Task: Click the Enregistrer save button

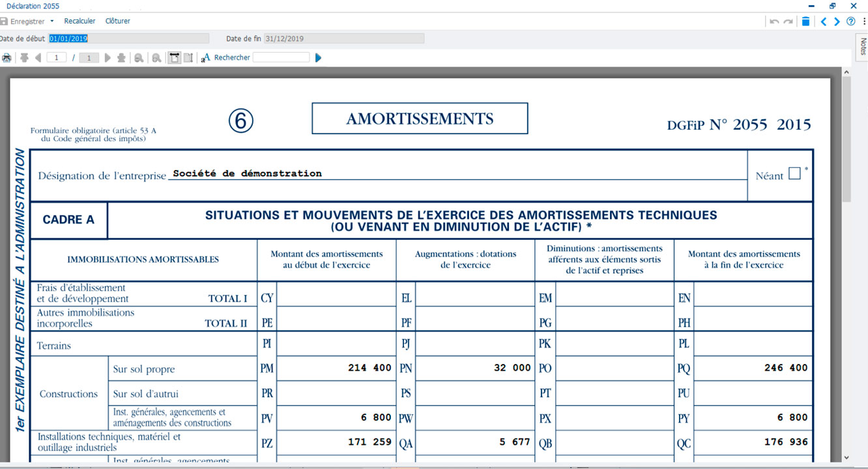Action: click(x=23, y=21)
